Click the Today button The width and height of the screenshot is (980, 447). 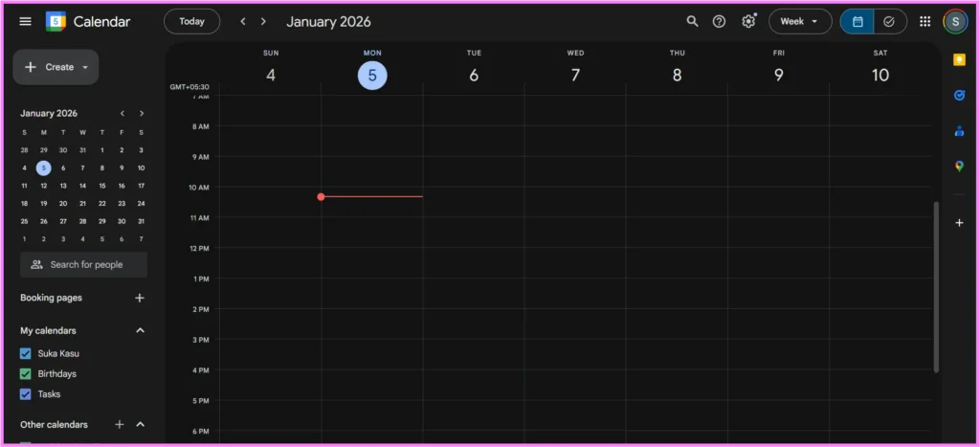[191, 21]
